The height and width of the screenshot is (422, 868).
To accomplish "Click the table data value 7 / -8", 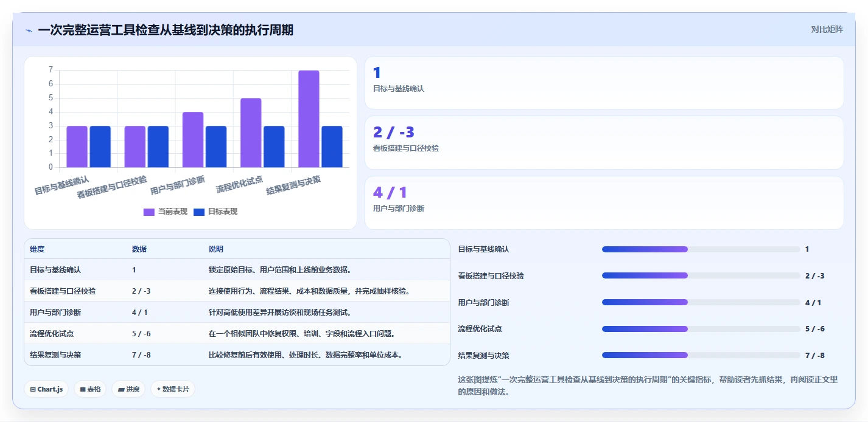I will tap(141, 355).
